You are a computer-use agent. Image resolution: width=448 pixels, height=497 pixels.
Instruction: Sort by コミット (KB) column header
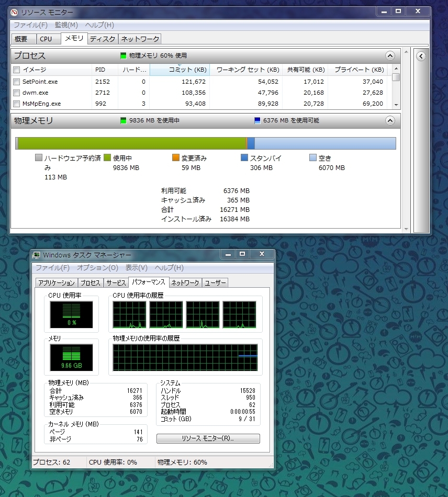tap(180, 70)
